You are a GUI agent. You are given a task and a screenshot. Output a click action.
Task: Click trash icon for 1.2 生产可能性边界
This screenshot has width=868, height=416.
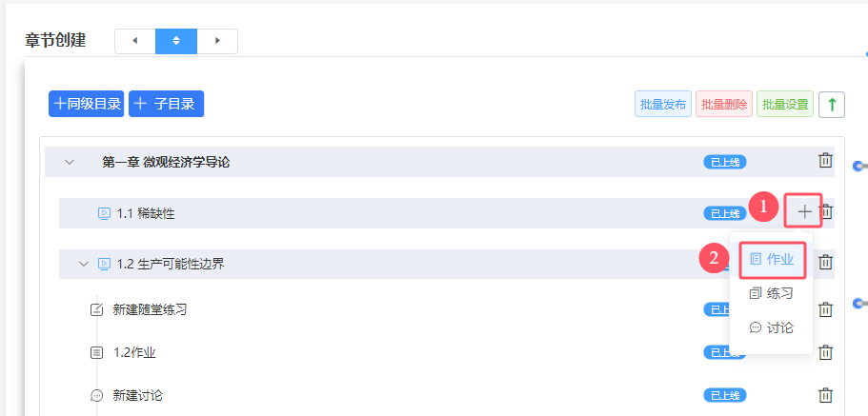(x=825, y=262)
